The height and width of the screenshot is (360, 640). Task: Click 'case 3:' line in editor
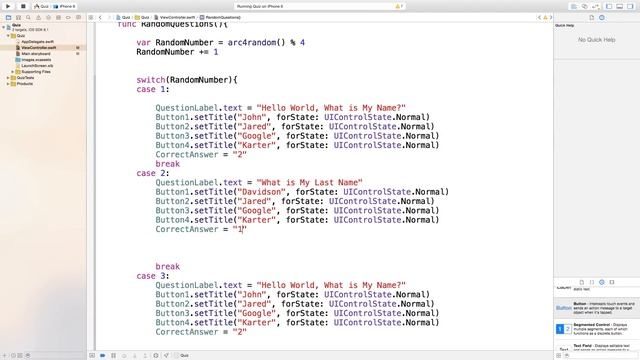click(x=153, y=276)
